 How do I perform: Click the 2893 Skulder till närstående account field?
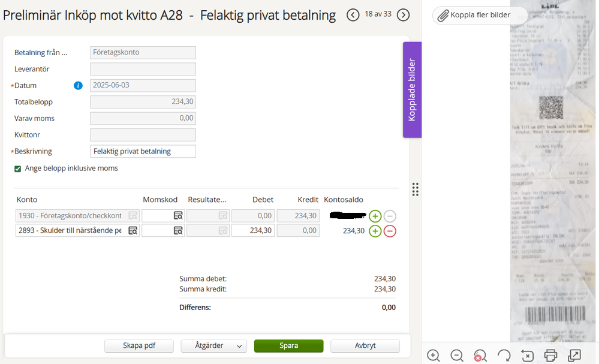point(77,231)
